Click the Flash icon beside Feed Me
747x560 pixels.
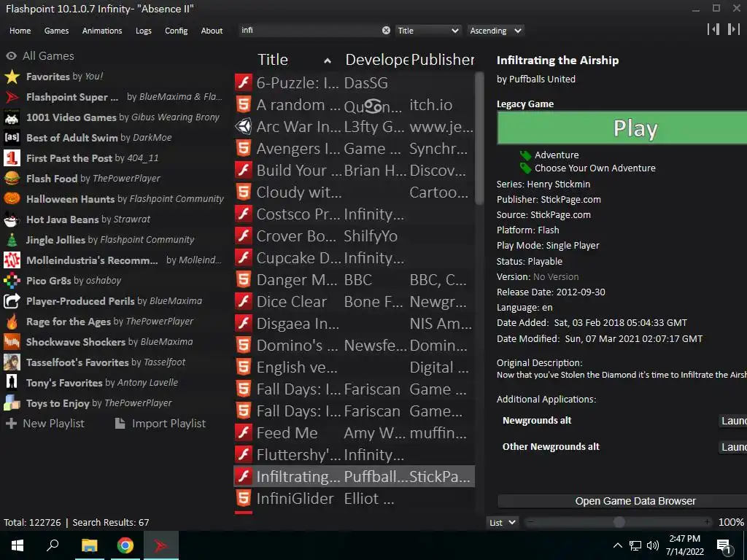(244, 433)
